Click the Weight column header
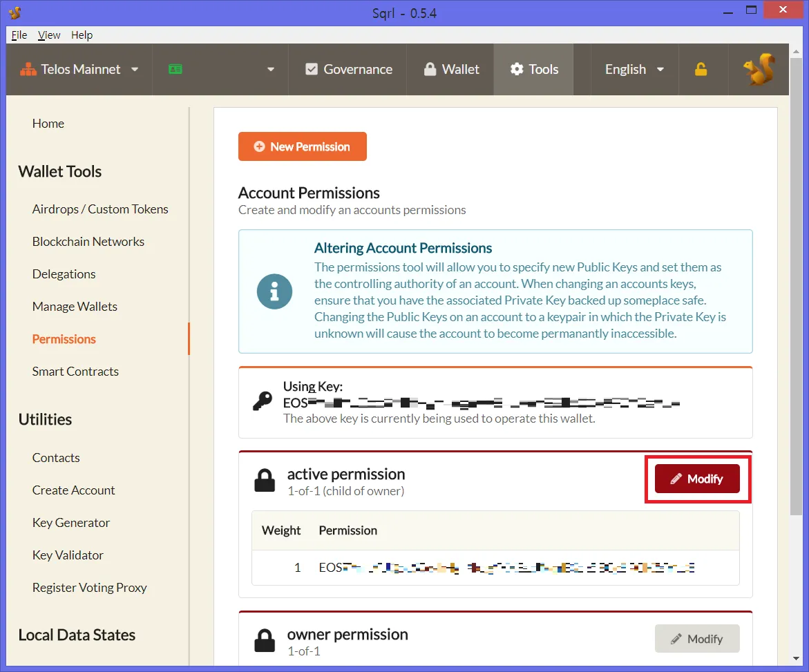The width and height of the screenshot is (809, 672). coord(281,530)
